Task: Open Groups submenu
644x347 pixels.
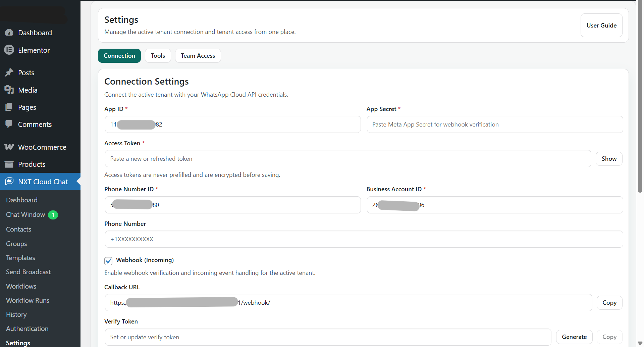Action: coord(16,244)
